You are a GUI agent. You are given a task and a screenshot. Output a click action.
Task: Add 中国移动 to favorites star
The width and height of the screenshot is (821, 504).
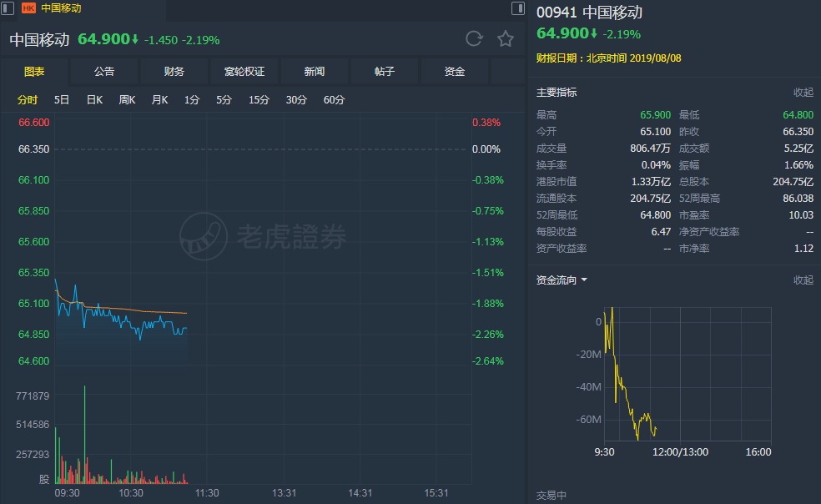click(x=506, y=38)
